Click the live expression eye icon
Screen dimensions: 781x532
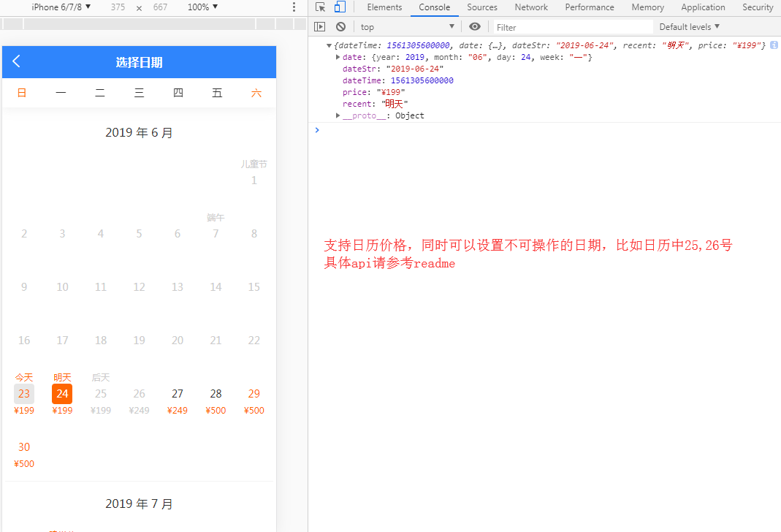click(475, 27)
